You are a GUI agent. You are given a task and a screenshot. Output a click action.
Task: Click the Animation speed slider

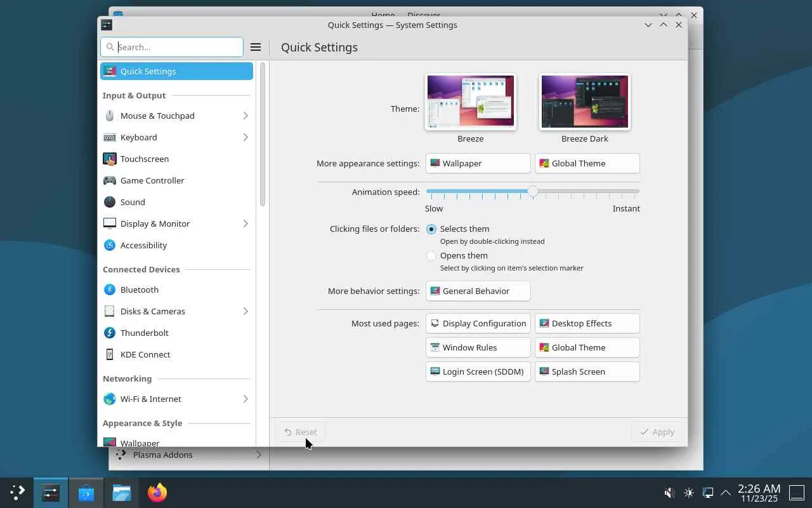click(x=532, y=191)
